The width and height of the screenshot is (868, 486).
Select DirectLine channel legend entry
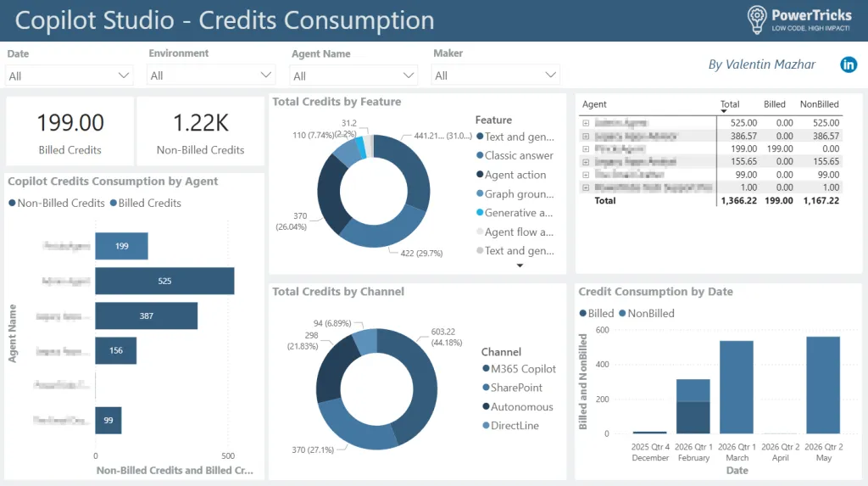click(510, 426)
